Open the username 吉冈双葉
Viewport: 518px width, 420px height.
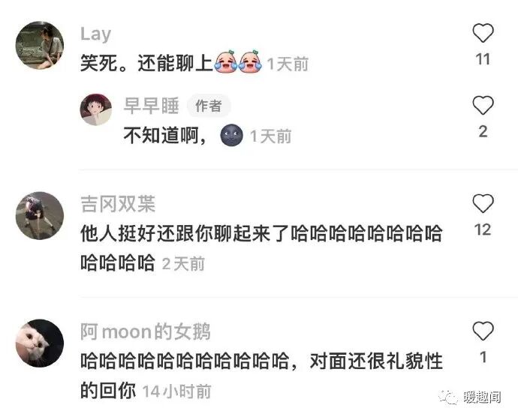[x=118, y=204]
